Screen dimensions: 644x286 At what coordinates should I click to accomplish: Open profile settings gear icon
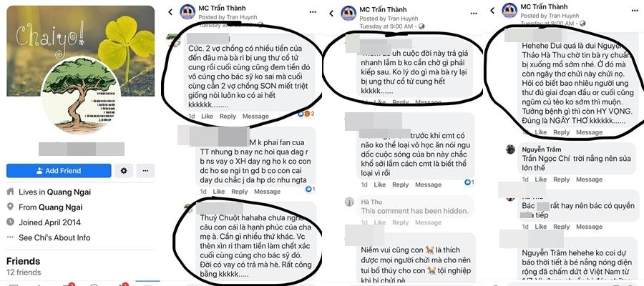point(124,171)
